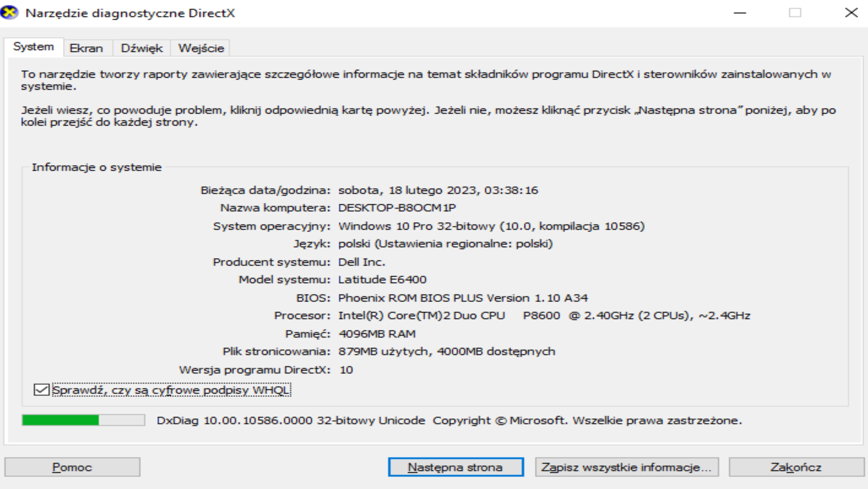868x489 pixels.
Task: Open Pomoc help button
Action: coord(72,467)
